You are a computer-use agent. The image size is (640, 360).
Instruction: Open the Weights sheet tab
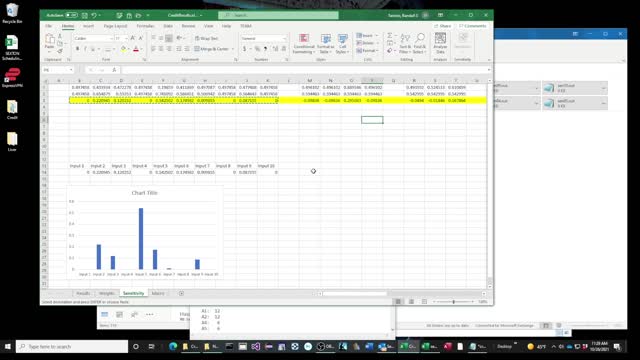coord(107,293)
